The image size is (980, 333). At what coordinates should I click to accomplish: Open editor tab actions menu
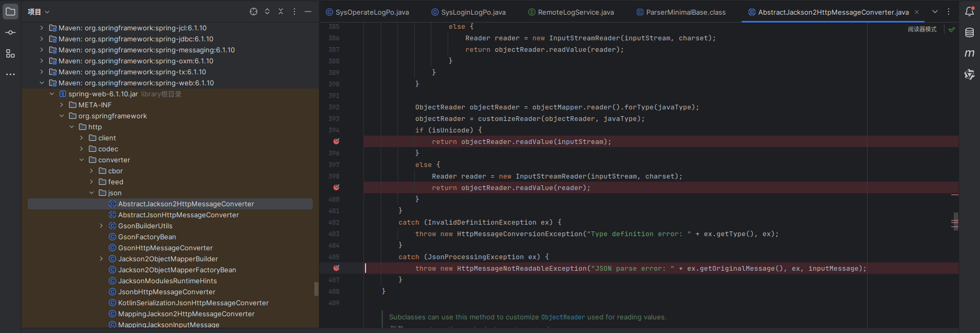click(x=949, y=12)
